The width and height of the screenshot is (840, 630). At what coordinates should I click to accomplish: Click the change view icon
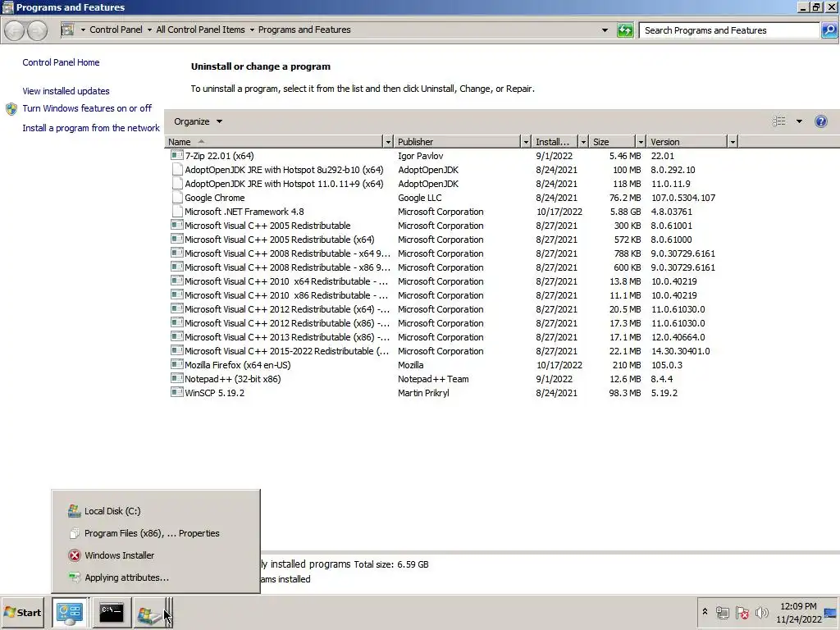pyautogui.click(x=779, y=121)
